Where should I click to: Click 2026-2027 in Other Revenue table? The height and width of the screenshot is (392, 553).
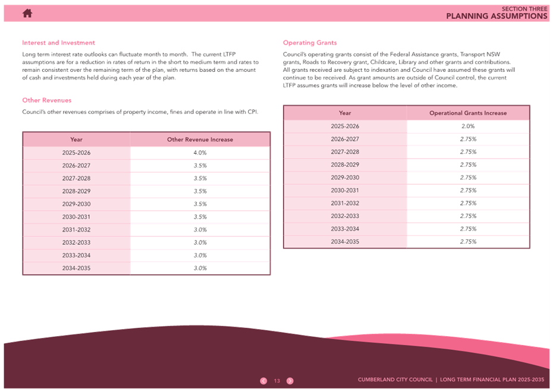[x=76, y=166]
